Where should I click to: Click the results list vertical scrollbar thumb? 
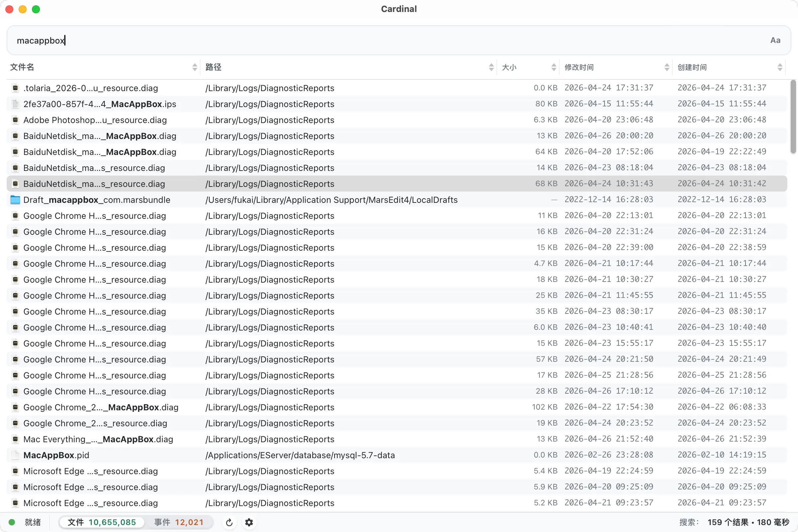793,116
